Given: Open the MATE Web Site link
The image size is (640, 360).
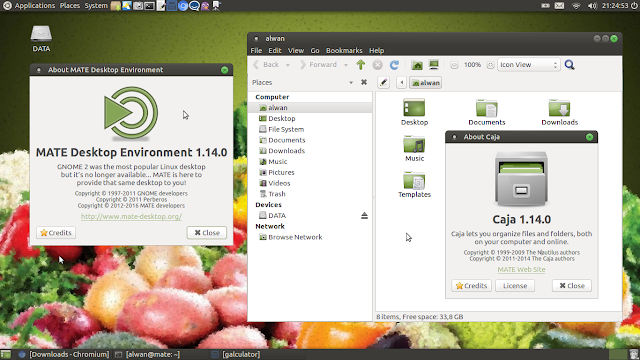Looking at the screenshot, I should pos(521,269).
